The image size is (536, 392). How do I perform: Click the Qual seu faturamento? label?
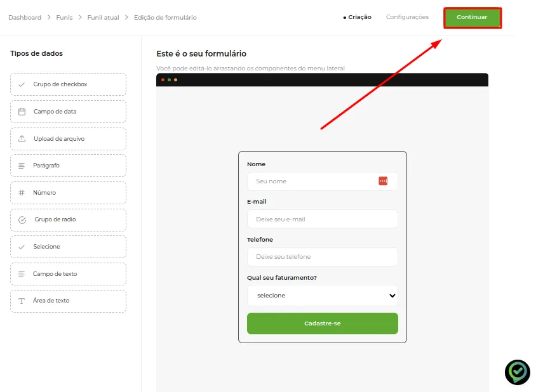pos(282,278)
